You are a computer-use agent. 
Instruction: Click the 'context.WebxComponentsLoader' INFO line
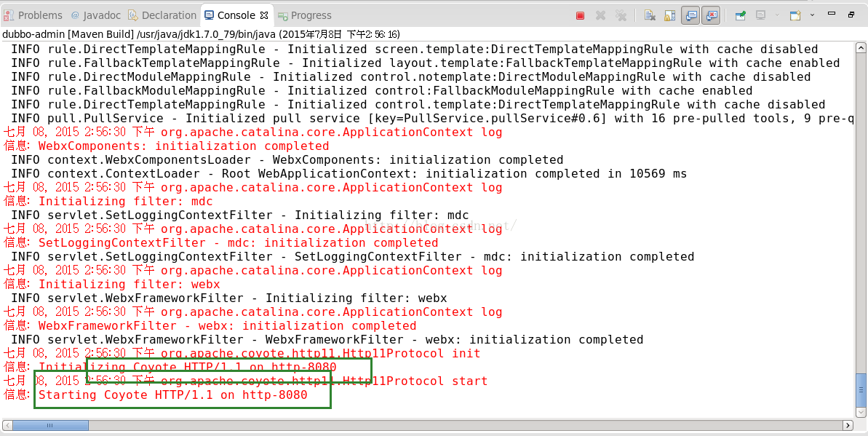tap(287, 160)
